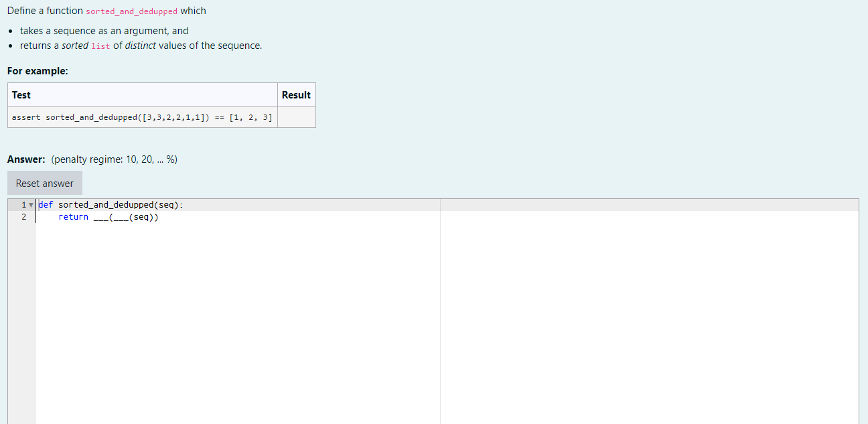Image resolution: width=868 pixels, height=424 pixels.
Task: Collapse the function body using line 1 fold arrow
Action: pyautogui.click(x=30, y=204)
